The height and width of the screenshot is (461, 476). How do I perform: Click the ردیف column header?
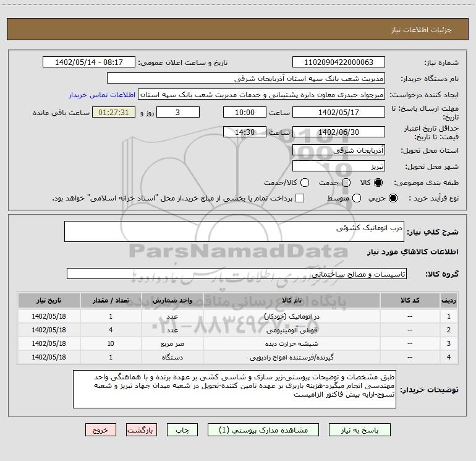(449, 300)
